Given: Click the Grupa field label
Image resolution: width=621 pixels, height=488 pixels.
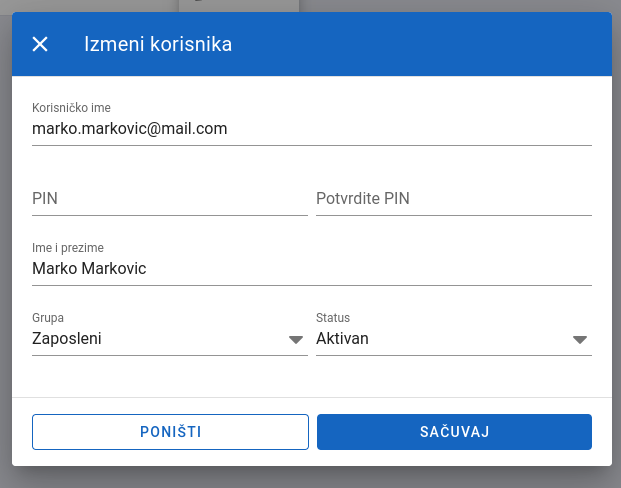Looking at the screenshot, I should (48, 318).
